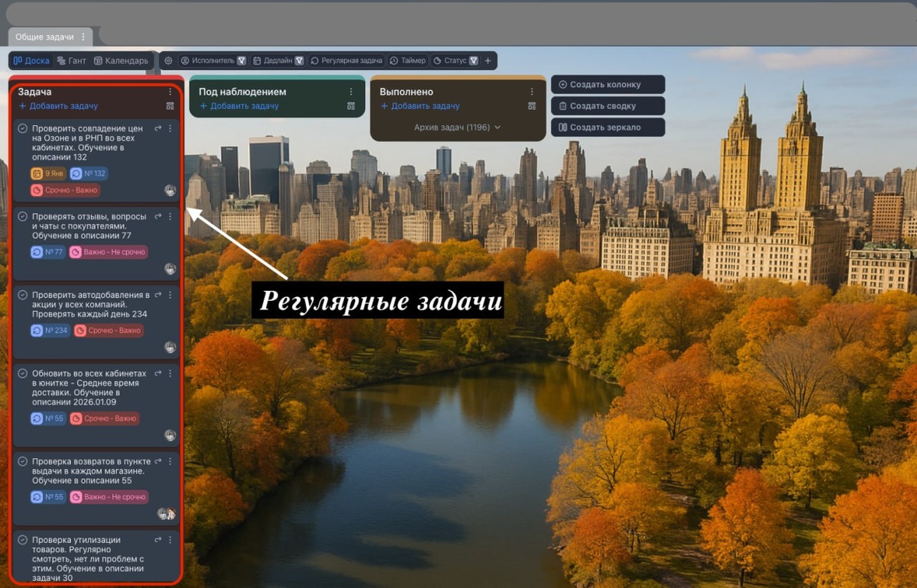
Task: Click the move arrow on 'Проверить совпадение цен' card
Action: (x=158, y=129)
